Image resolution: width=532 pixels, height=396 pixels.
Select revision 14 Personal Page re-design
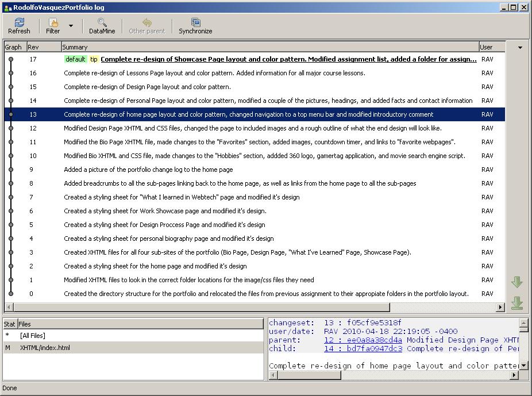click(x=255, y=101)
